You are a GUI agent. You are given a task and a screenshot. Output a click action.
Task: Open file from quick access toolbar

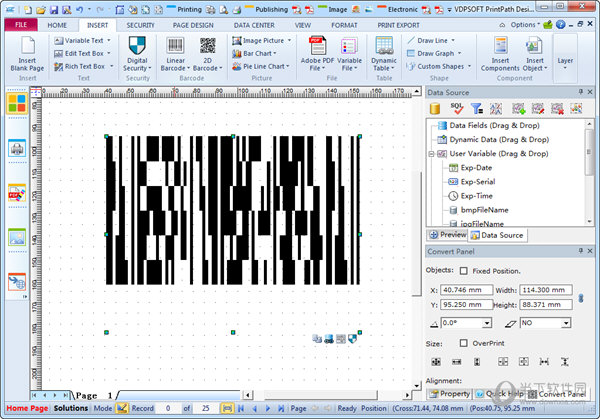41,10
